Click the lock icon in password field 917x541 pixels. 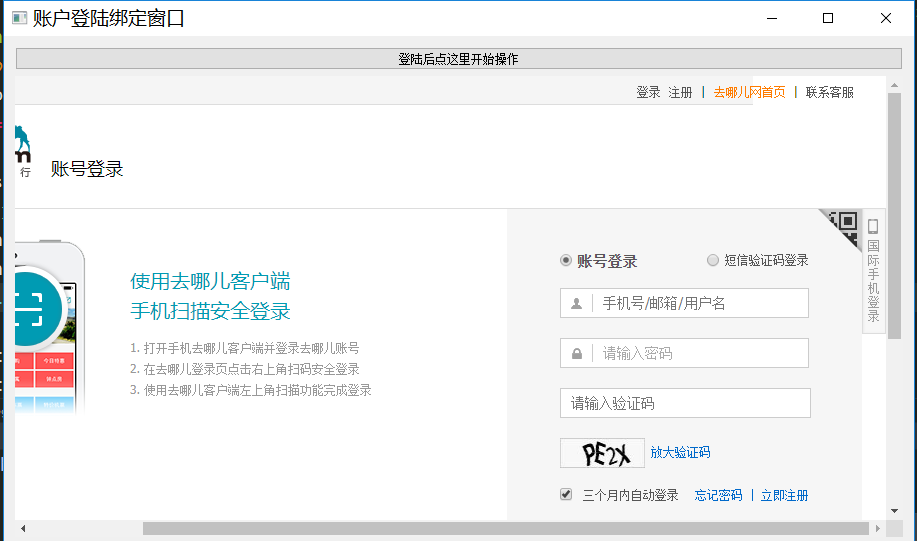(577, 354)
